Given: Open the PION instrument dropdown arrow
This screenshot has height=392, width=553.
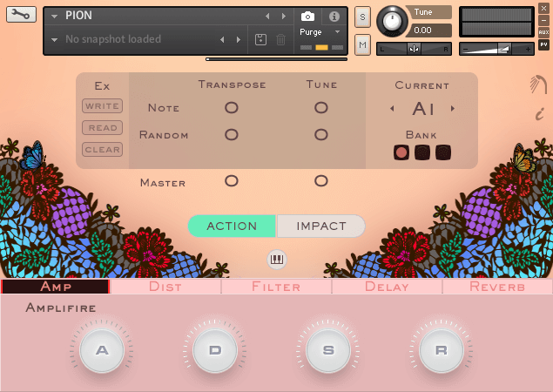Looking at the screenshot, I should [55, 17].
